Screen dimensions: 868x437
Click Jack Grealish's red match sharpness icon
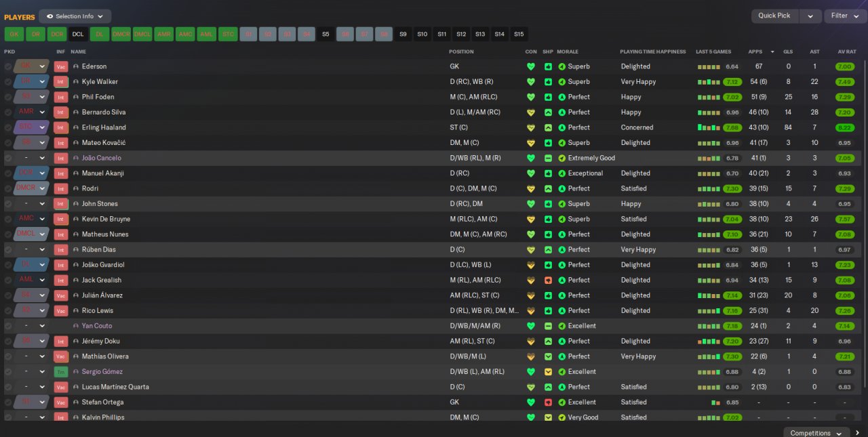(x=548, y=280)
